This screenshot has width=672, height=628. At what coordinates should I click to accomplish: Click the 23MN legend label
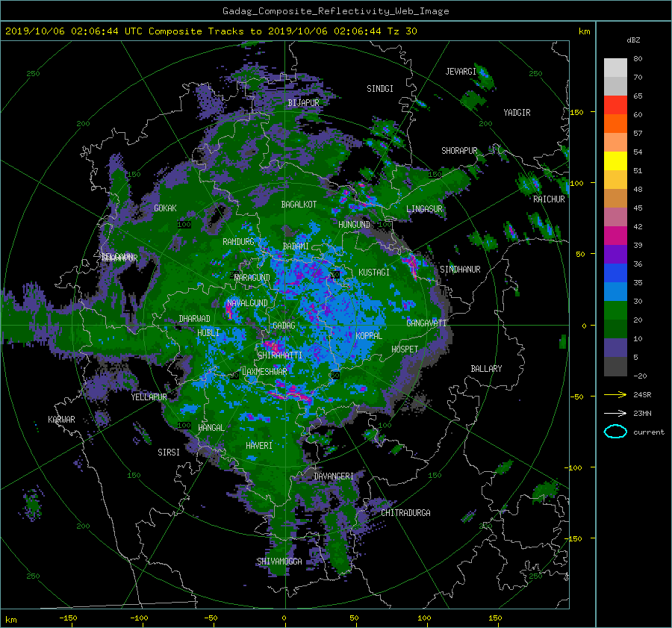(x=642, y=414)
